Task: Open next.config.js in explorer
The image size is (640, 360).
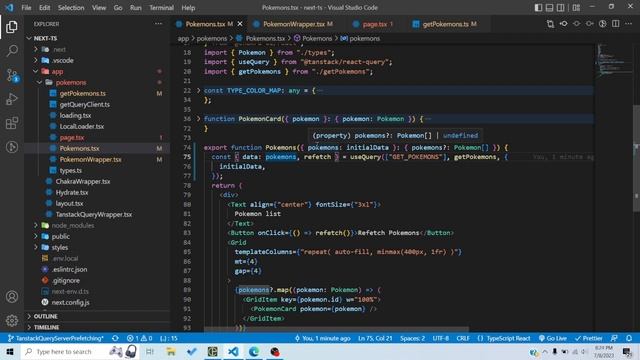Action: (71, 302)
